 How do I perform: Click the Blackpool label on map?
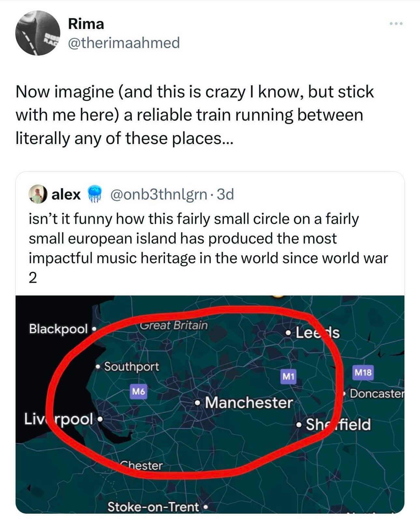click(59, 329)
